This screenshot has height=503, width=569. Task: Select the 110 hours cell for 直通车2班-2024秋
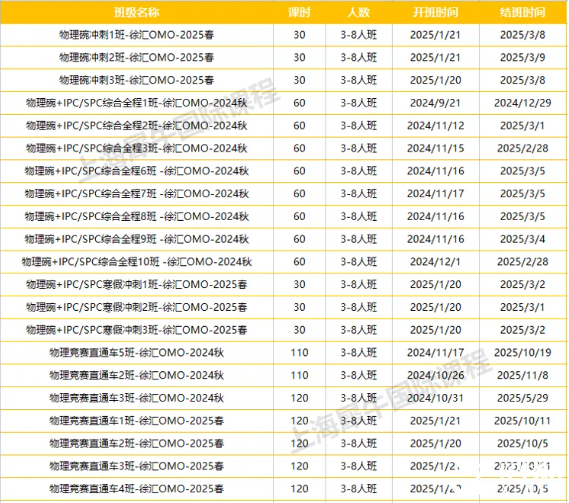[x=299, y=375]
